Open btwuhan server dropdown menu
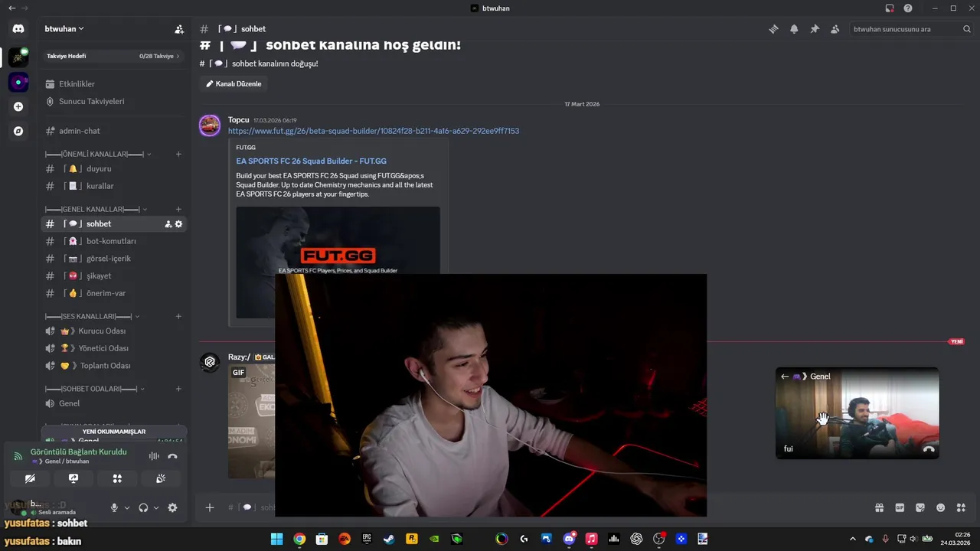This screenshot has height=551, width=980. 64,29
